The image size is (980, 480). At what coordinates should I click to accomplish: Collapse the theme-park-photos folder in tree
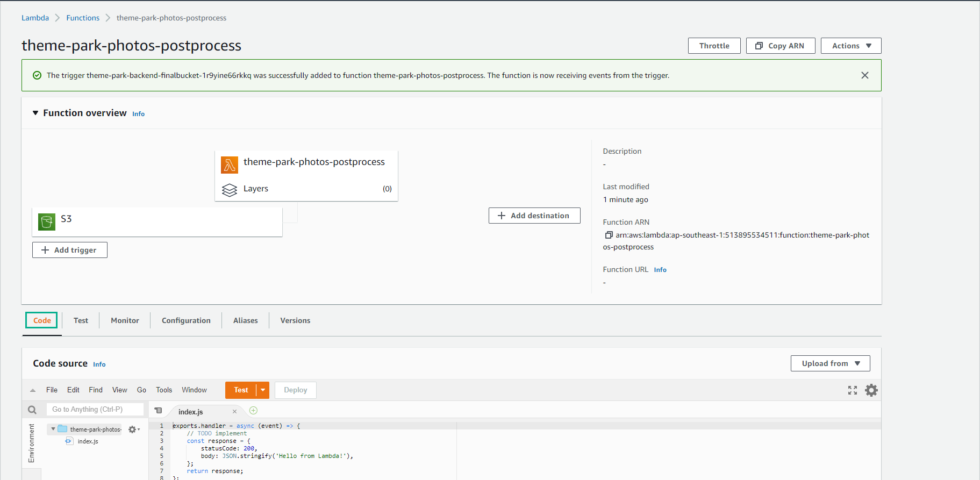53,429
